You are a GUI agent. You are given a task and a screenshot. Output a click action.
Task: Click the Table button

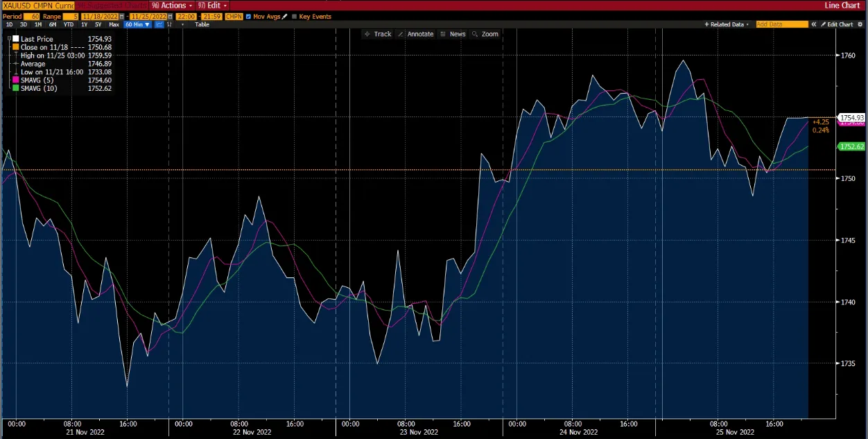click(202, 24)
